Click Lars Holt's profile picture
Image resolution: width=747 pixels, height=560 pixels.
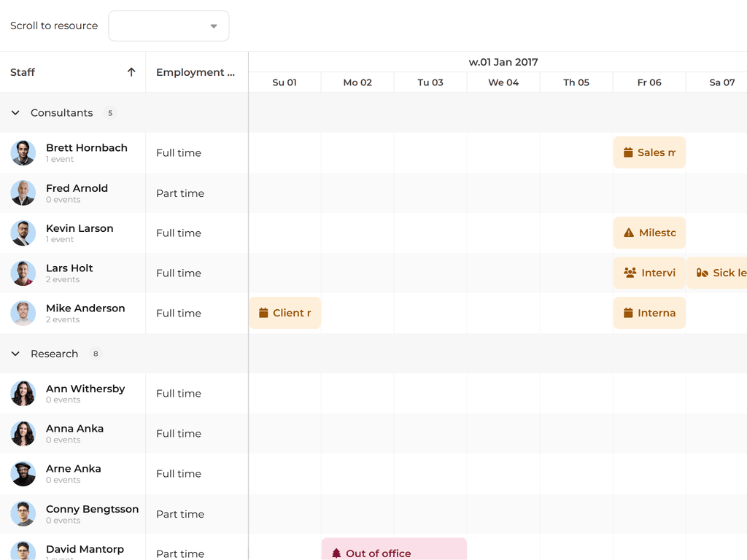click(23, 273)
